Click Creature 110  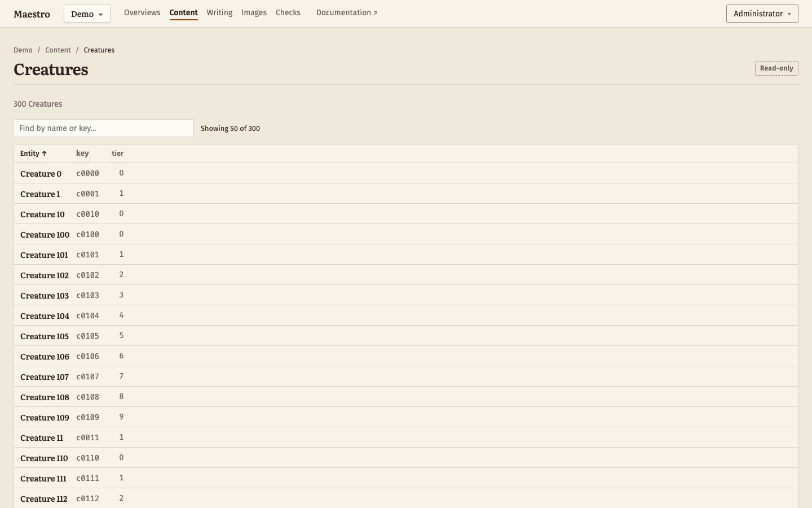[44, 458]
